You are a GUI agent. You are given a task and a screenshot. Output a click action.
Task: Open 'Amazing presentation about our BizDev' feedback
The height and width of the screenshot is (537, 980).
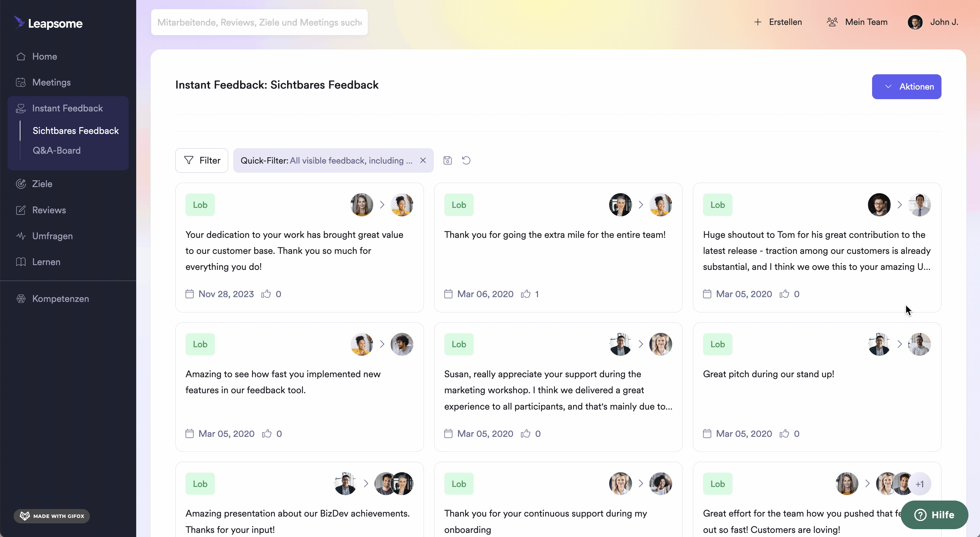tap(298, 521)
